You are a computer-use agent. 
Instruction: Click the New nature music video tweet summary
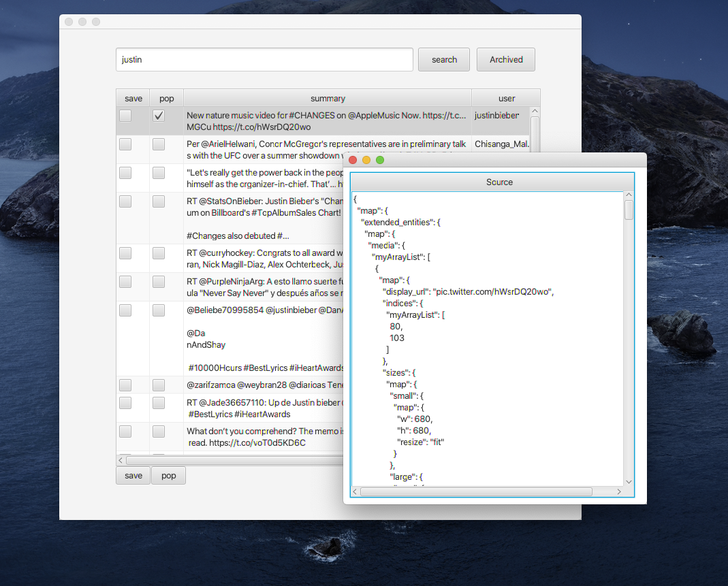[x=327, y=121]
